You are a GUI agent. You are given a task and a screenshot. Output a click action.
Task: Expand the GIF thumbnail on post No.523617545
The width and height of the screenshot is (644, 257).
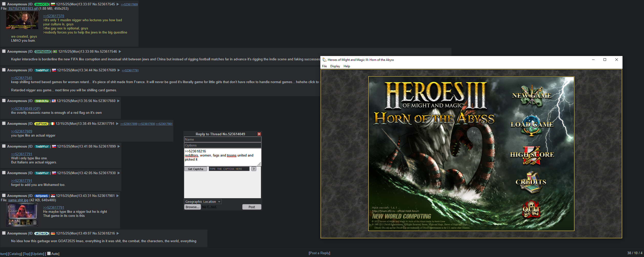tap(22, 20)
